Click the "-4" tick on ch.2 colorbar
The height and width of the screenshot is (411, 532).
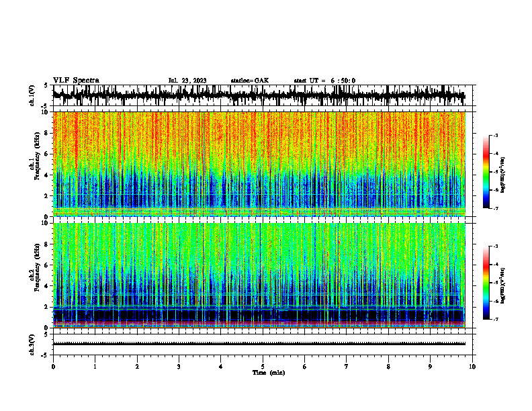[496, 265]
